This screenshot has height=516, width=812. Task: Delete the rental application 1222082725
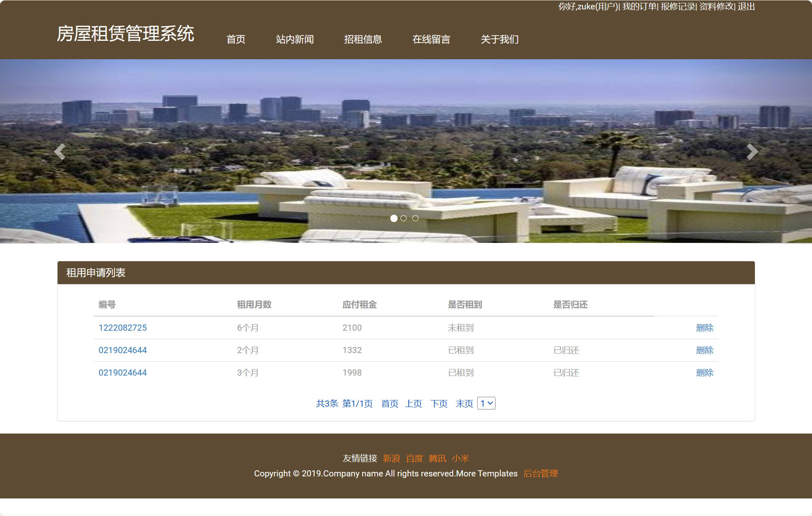[x=705, y=327]
